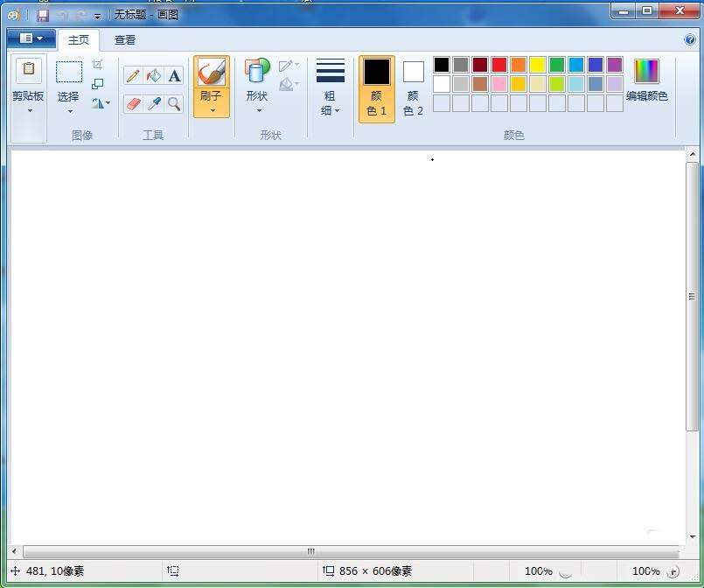Pick the light gray color swatch

click(461, 84)
